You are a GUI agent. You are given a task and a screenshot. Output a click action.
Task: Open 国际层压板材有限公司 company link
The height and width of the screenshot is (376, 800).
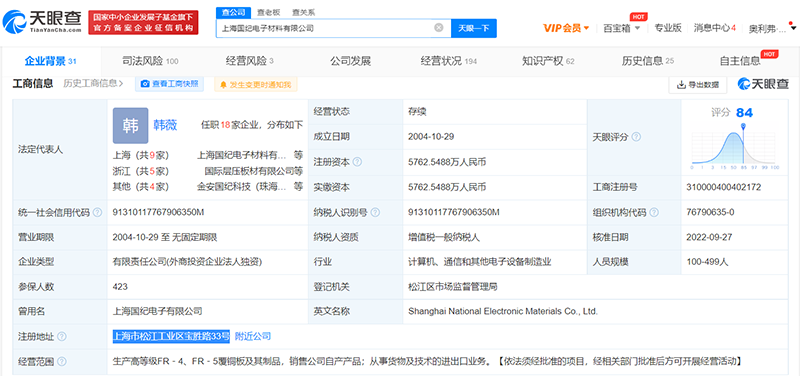(249, 170)
